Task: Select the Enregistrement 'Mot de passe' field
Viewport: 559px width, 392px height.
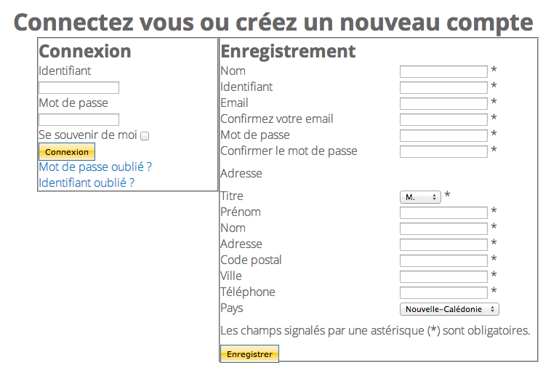Action: [443, 136]
